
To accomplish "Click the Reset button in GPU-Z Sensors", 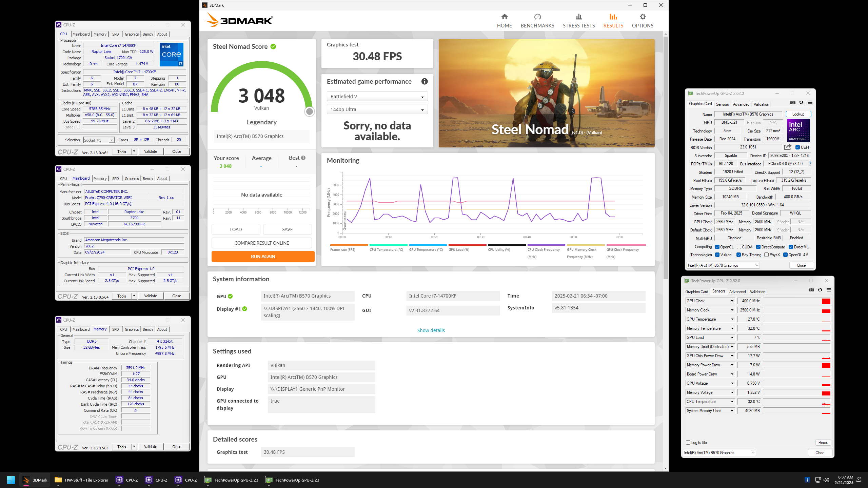I will 823,443.
